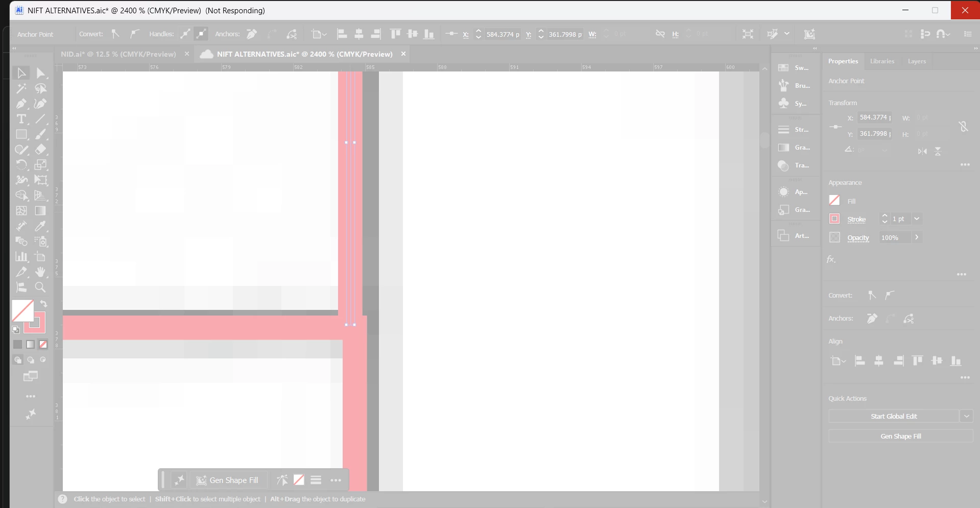Toggle Show handles for multiple selected anchors
The height and width of the screenshot is (508, 980).
pyautogui.click(x=185, y=34)
